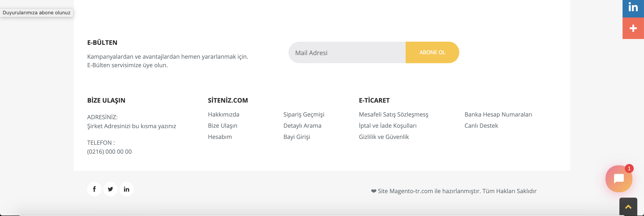Visit the Twitter footer icon
Image resolution: width=644 pixels, height=216 pixels.
point(110,189)
